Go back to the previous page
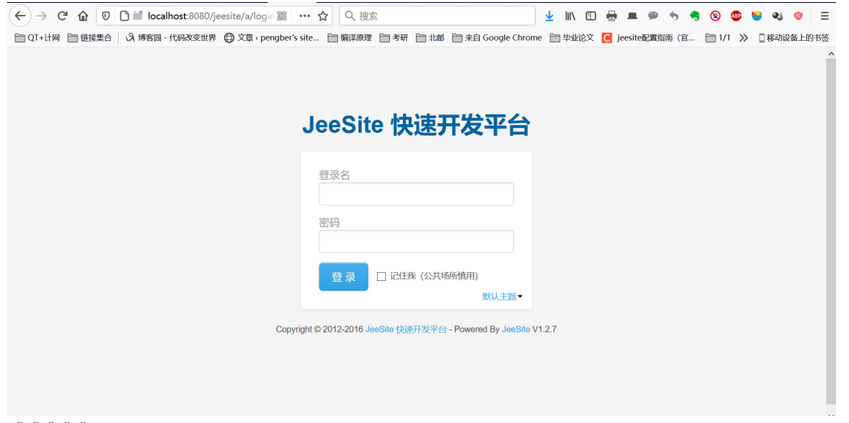 point(20,16)
